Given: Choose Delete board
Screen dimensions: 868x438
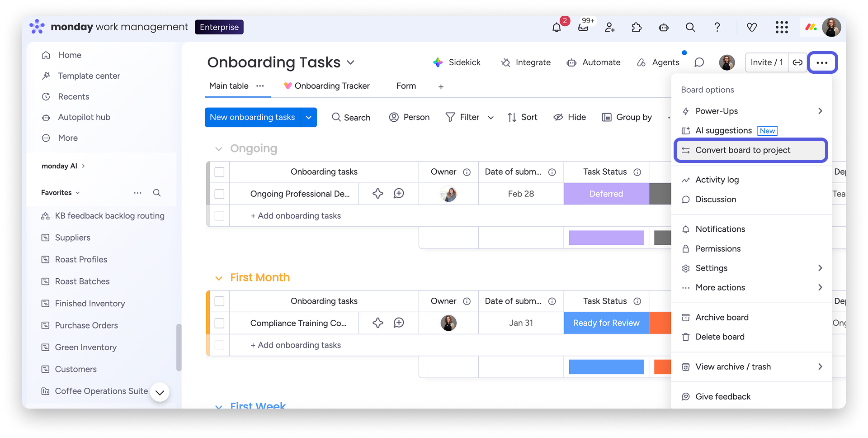Looking at the screenshot, I should tap(751, 337).
